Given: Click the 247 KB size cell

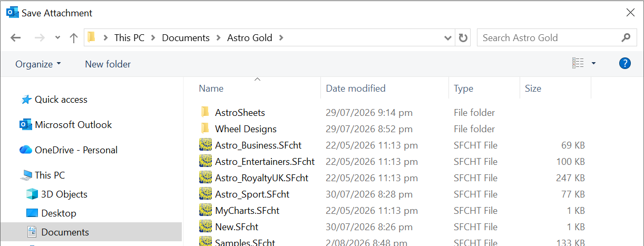Looking at the screenshot, I should (570, 178).
